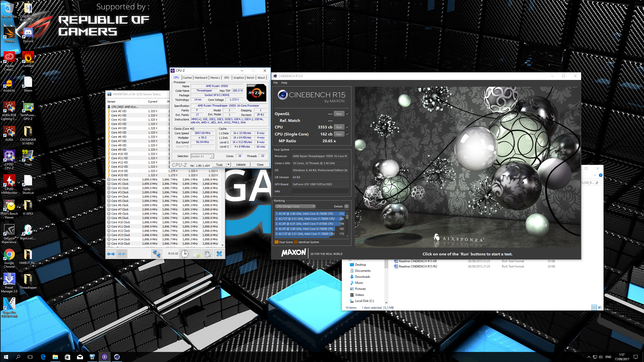Open Microsoft Edge from taskbar
This screenshot has width=644, height=362.
(43, 357)
